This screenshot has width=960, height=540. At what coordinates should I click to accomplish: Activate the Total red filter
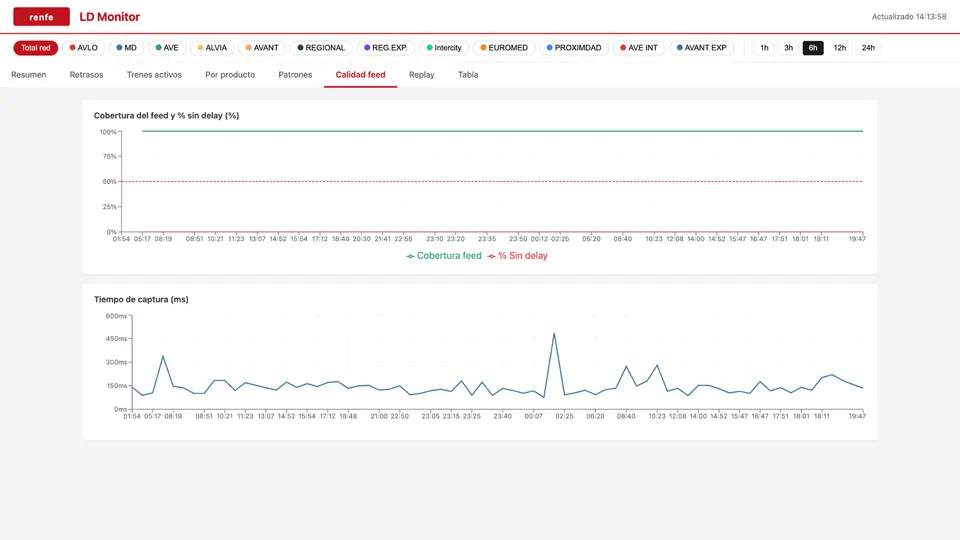click(x=36, y=48)
